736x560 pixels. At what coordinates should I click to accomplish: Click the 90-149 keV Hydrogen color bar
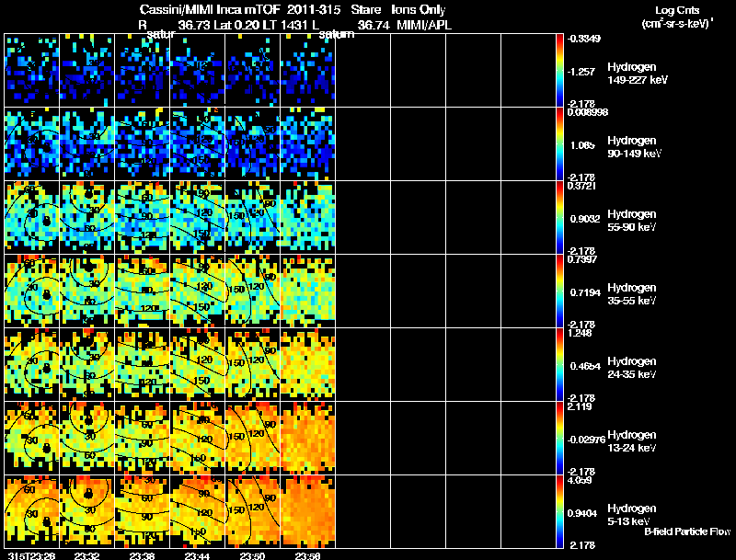coord(561,144)
